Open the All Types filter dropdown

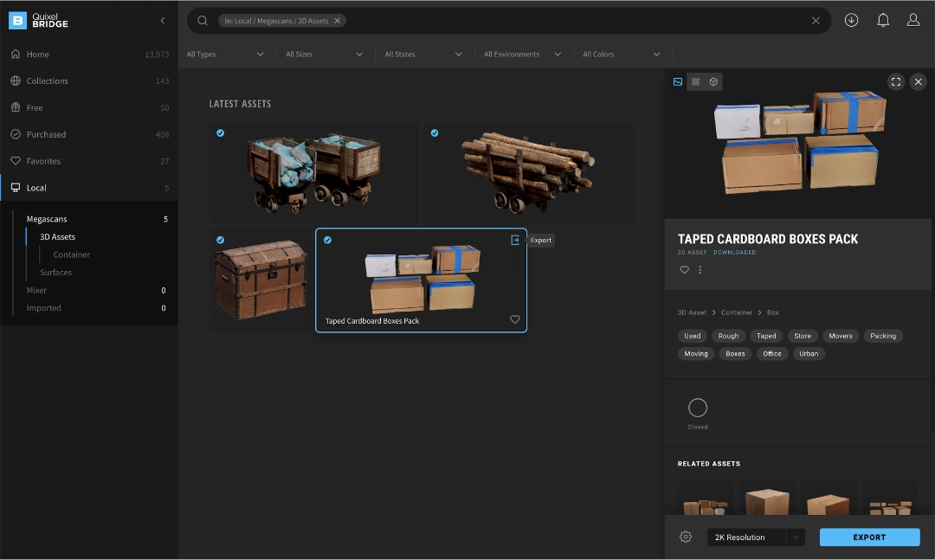coord(225,54)
